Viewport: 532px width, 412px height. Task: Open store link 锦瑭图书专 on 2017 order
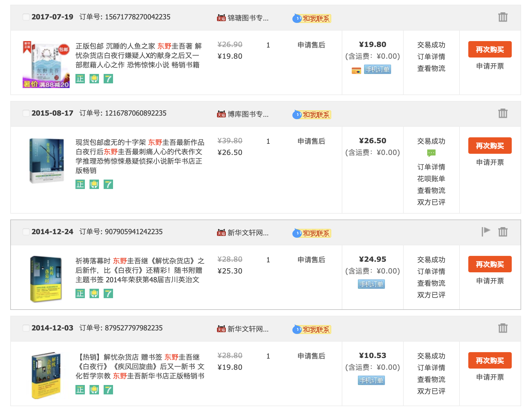click(x=248, y=18)
